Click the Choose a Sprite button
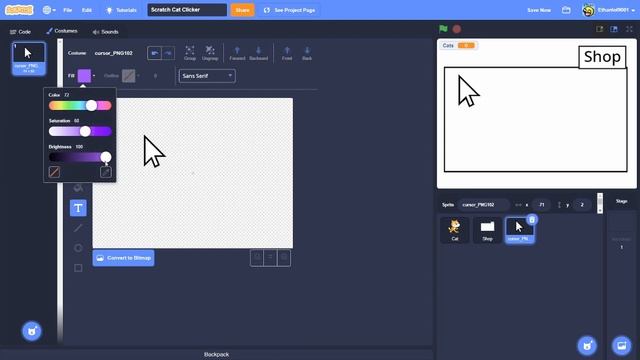 click(x=587, y=345)
